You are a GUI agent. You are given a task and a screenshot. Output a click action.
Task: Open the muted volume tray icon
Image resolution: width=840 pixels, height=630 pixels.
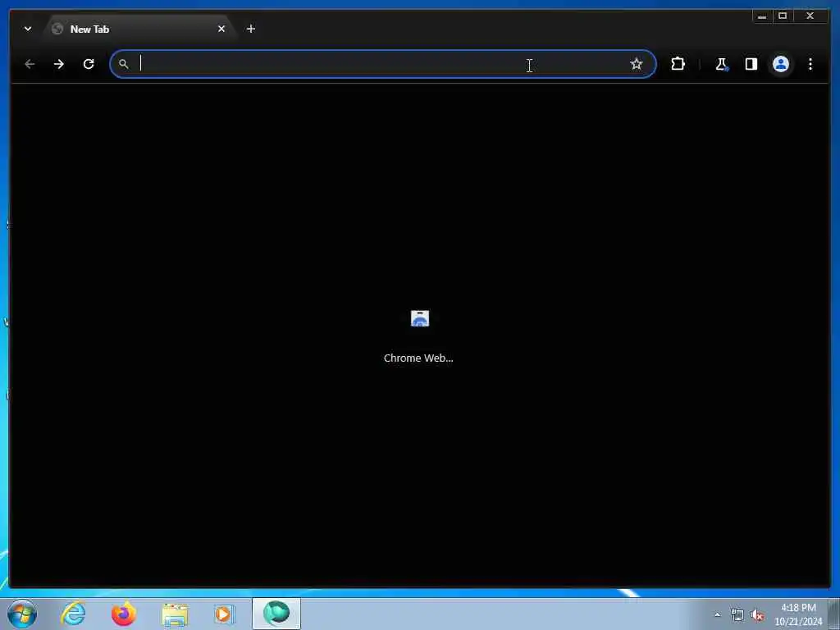(x=757, y=615)
